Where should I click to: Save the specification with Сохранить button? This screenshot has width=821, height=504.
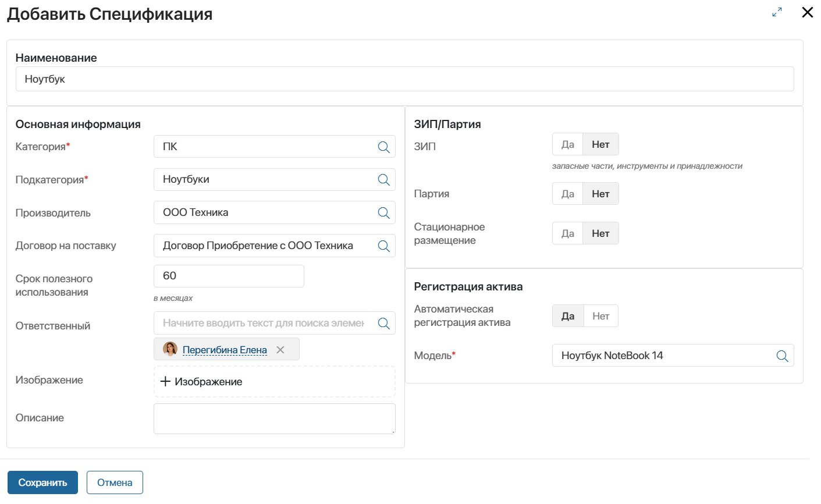coord(42,482)
